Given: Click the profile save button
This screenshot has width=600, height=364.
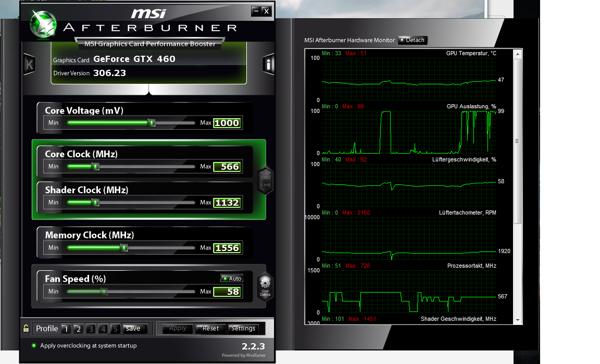Looking at the screenshot, I should pyautogui.click(x=135, y=329).
